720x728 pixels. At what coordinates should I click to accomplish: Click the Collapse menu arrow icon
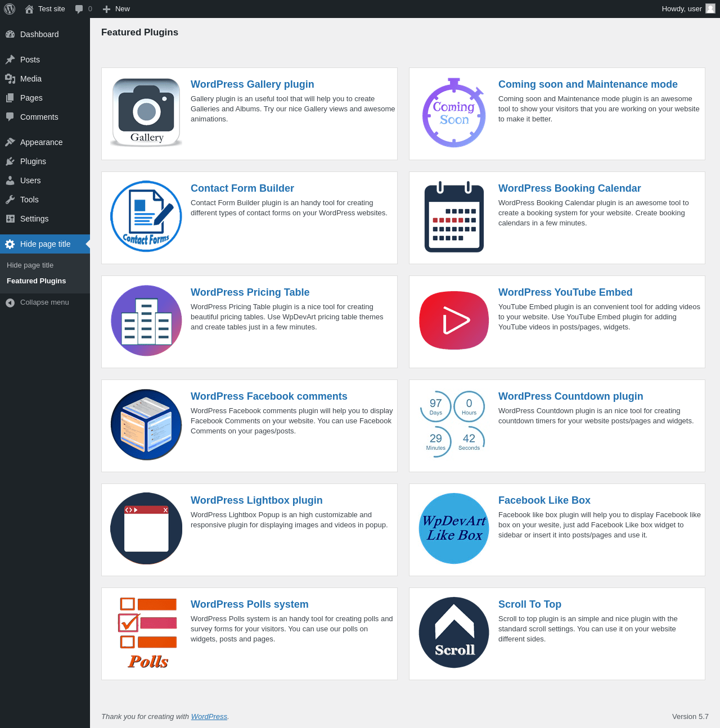[10, 302]
